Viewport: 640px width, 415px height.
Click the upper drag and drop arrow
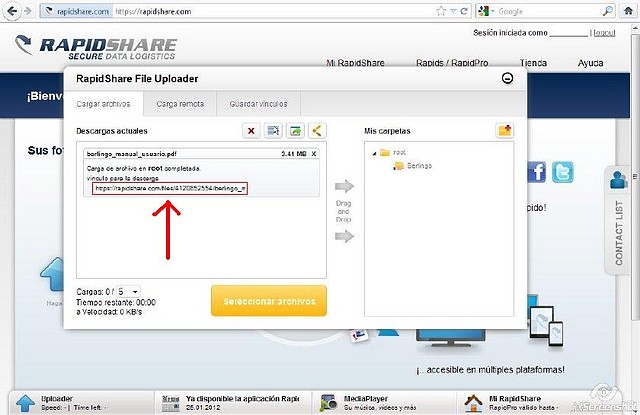(x=344, y=186)
